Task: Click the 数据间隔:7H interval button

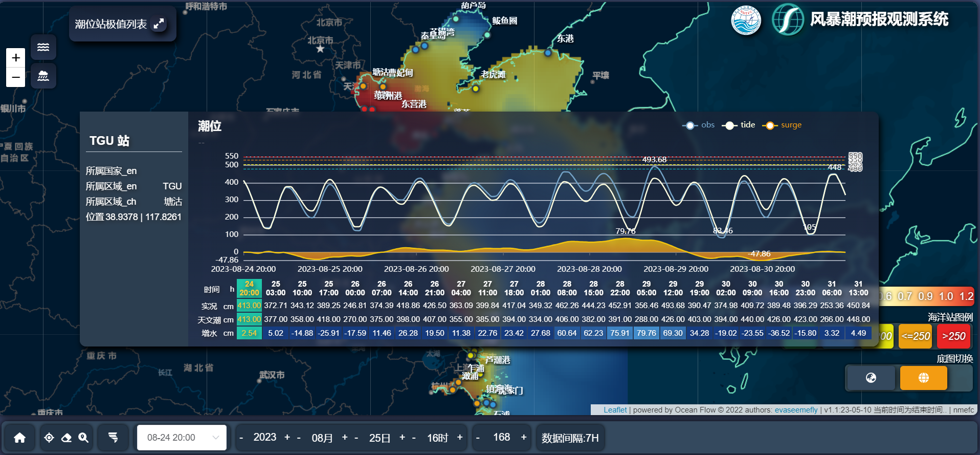Action: 570,438
